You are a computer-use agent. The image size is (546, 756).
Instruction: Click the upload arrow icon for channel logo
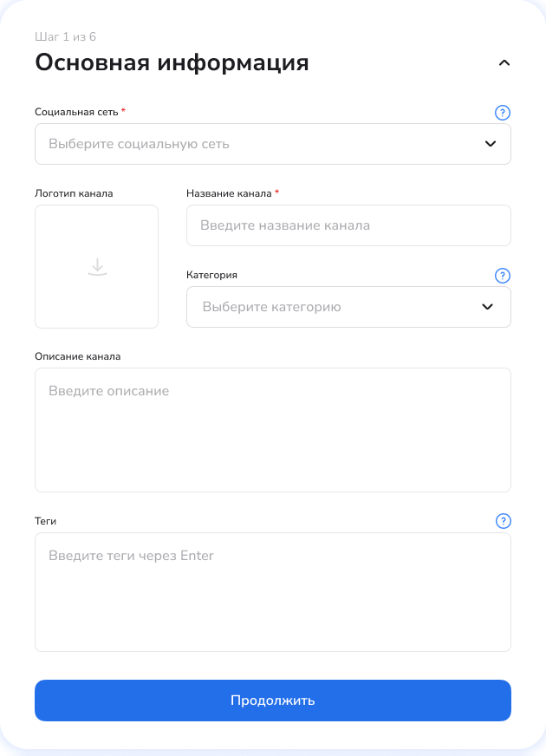coord(97,267)
